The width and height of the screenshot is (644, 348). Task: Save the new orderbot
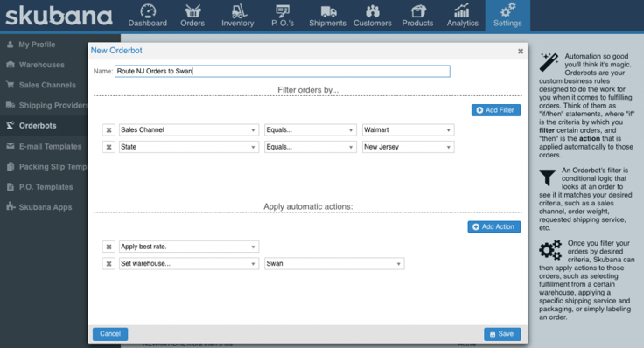[502, 334]
